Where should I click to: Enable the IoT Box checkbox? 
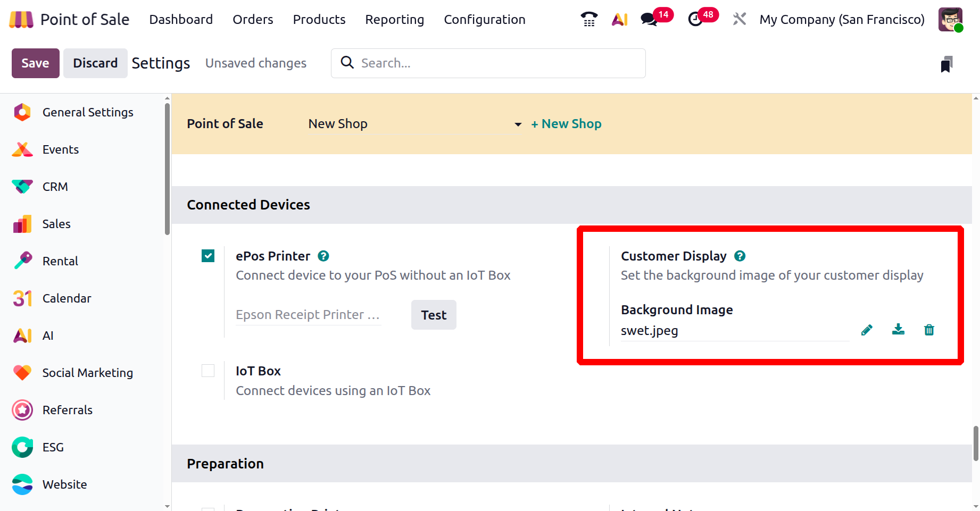tap(208, 371)
